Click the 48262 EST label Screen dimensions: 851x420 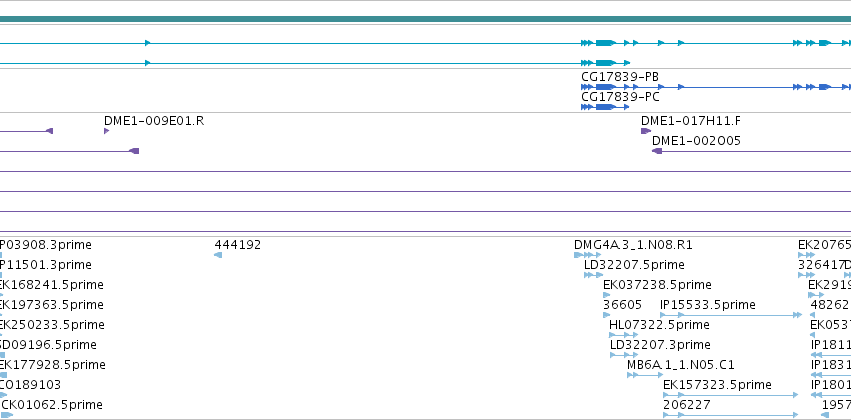[829, 305]
